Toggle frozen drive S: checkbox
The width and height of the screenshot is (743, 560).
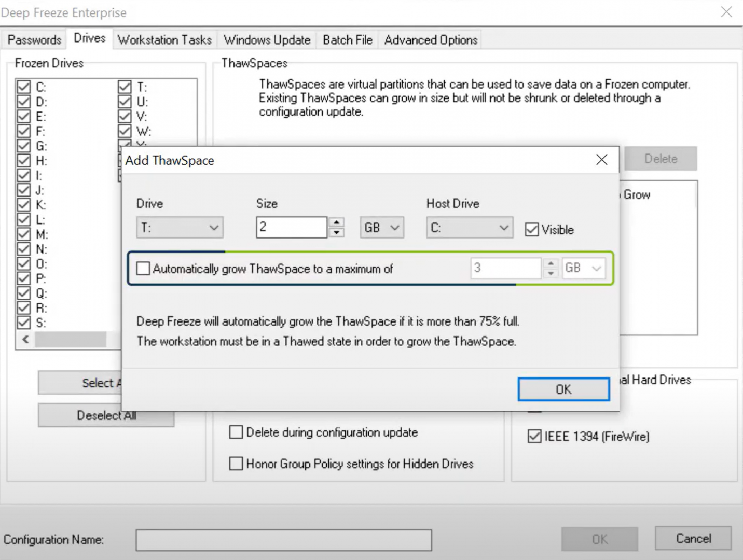click(24, 323)
